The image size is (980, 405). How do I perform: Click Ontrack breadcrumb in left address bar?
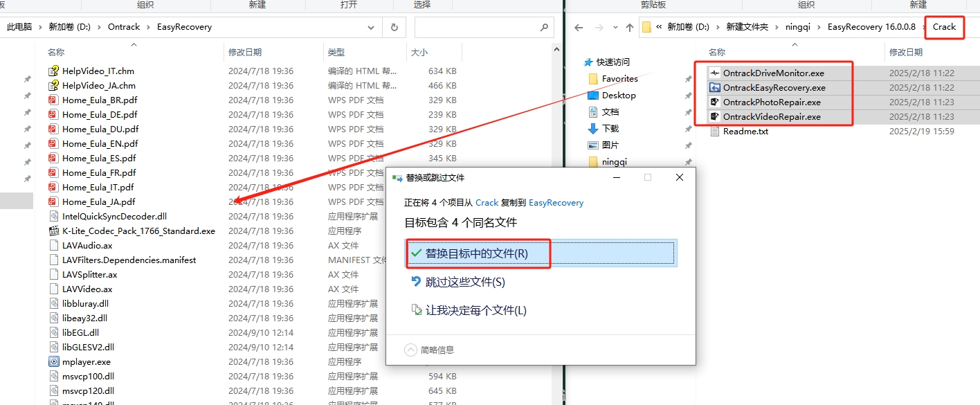(124, 27)
